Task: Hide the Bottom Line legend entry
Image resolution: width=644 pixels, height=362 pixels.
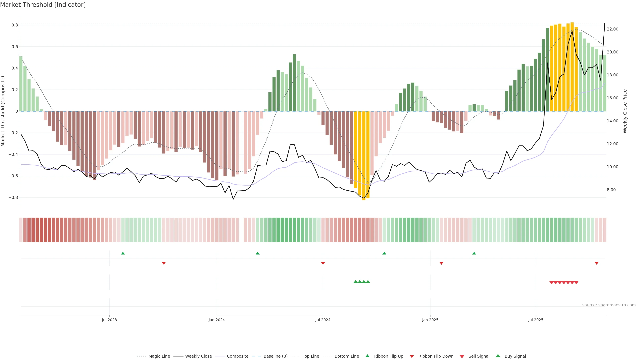Action: (x=346, y=356)
